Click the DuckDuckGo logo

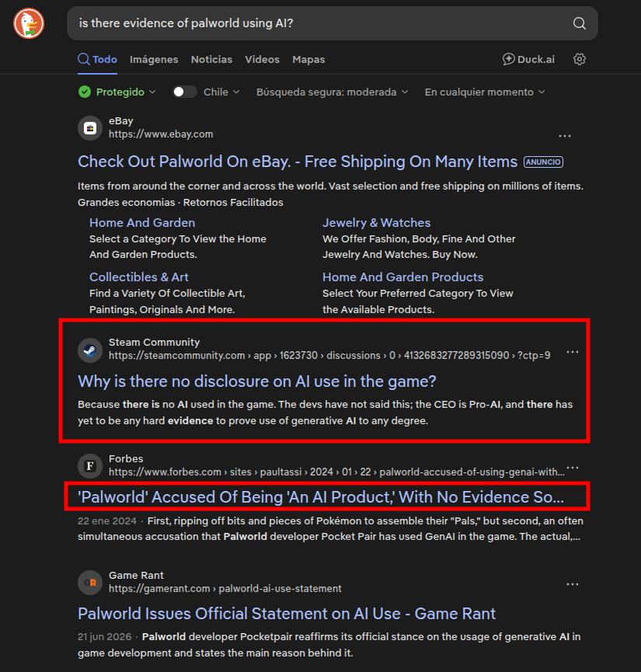coord(29,23)
